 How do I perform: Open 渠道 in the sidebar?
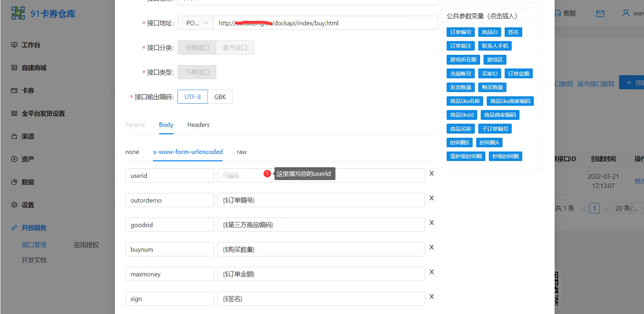point(28,136)
